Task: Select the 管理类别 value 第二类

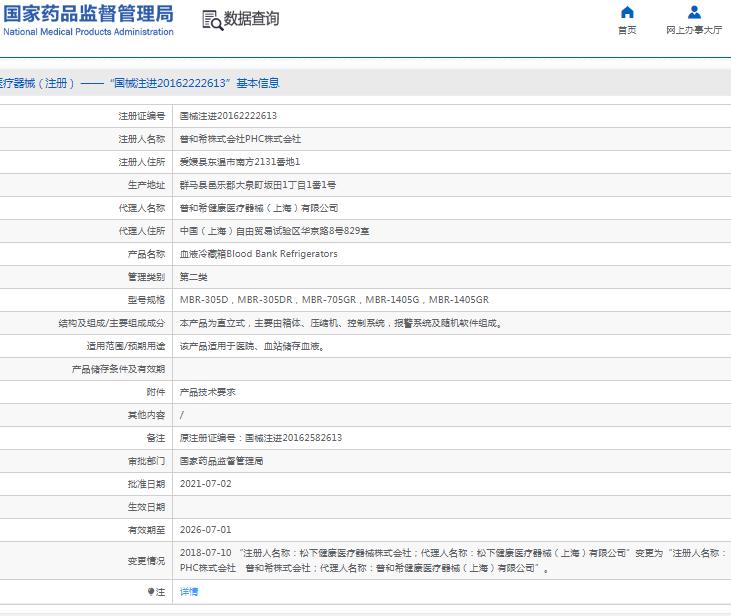Action: coord(193,277)
